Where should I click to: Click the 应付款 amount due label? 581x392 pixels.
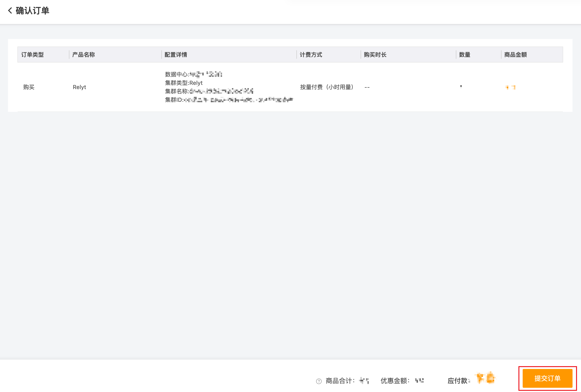coord(458,380)
